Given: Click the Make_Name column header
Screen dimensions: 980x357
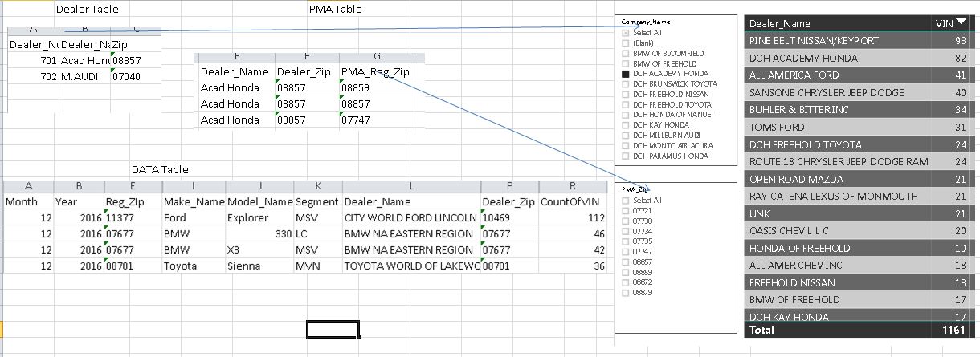Looking at the screenshot, I should point(193,201).
